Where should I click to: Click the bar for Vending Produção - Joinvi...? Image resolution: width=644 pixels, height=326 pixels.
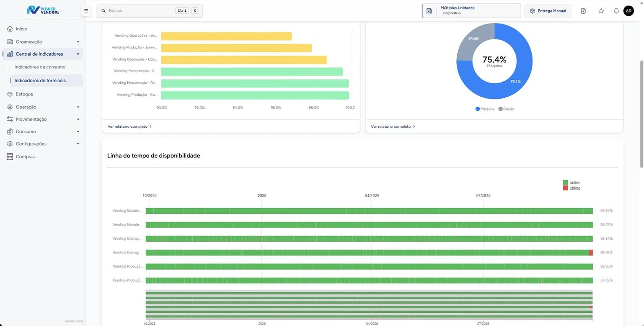[236, 48]
